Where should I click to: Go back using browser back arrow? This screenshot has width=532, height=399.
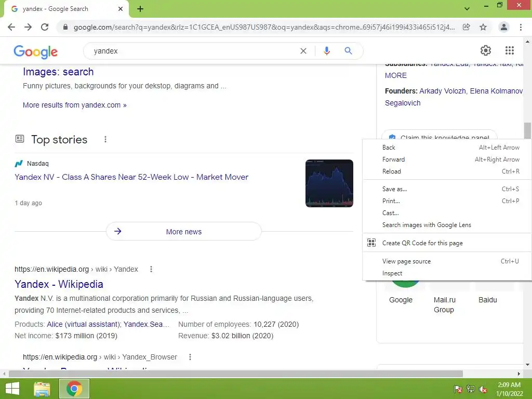click(x=11, y=27)
